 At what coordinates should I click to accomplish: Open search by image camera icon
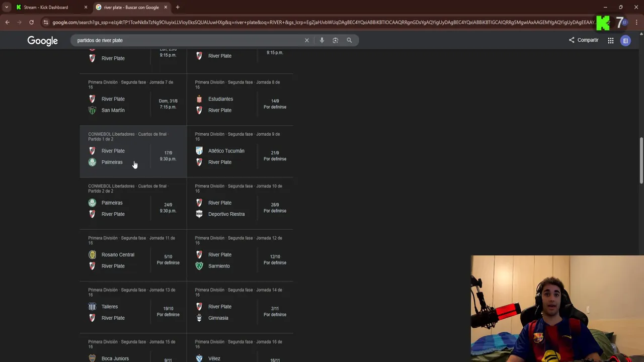tap(335, 40)
